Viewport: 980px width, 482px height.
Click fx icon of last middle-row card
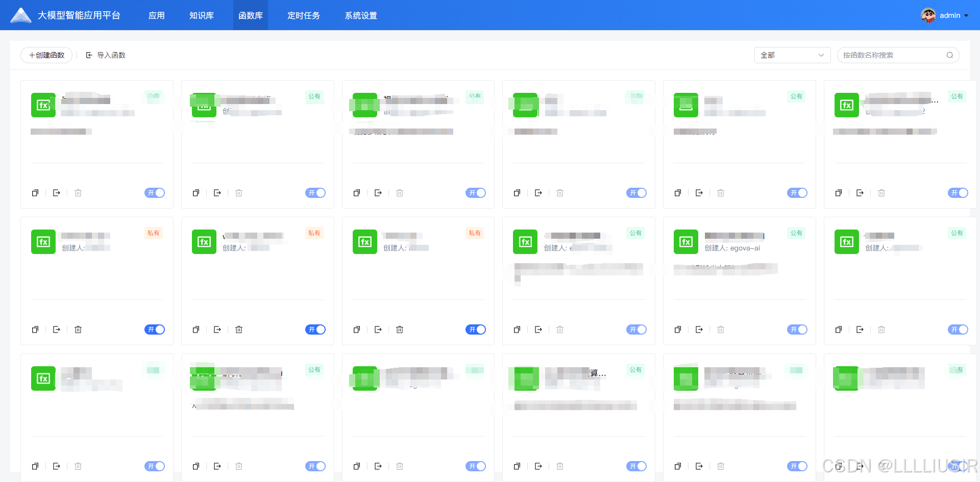[847, 242]
